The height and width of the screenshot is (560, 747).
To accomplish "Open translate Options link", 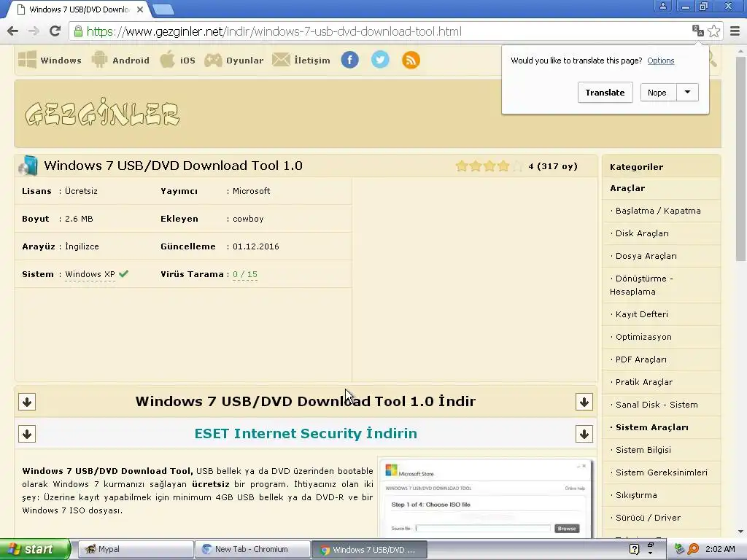I will click(x=660, y=61).
